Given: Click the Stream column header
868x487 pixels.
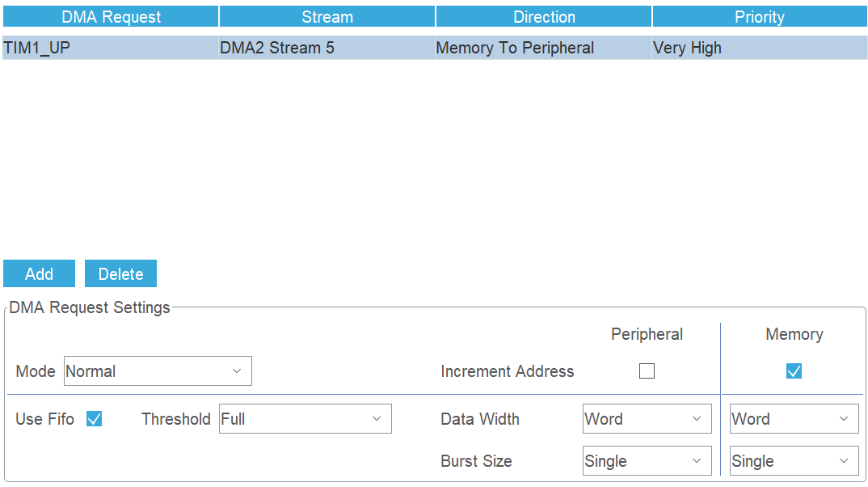Looking at the screenshot, I should [x=327, y=16].
